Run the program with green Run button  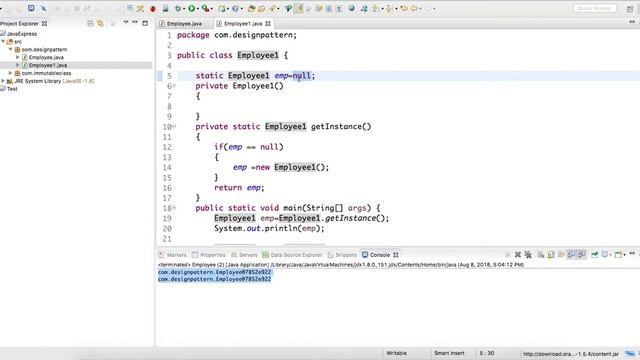pyautogui.click(x=191, y=8)
